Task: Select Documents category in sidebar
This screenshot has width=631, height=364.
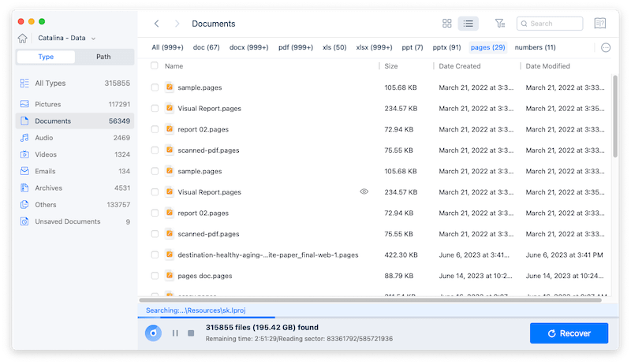Action: [x=75, y=121]
